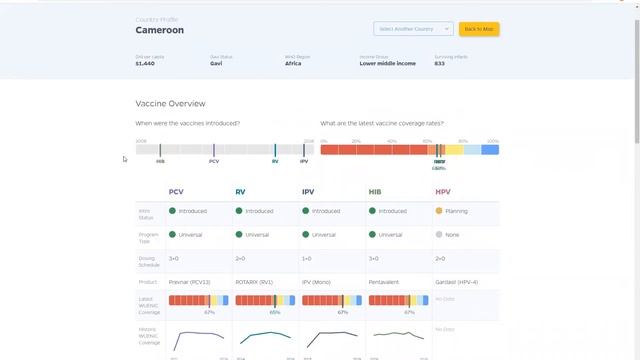Click the PCV column header
This screenshot has width=640, height=360.
[x=176, y=192]
